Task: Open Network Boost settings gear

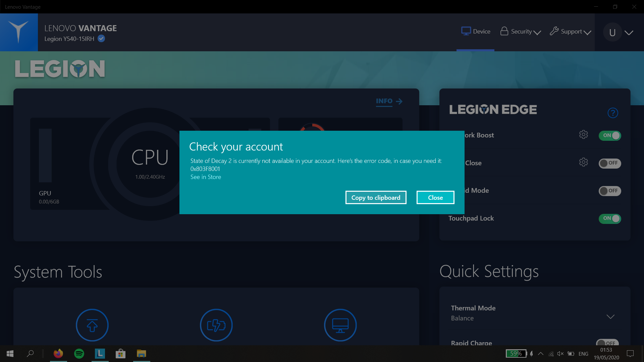Action: tap(583, 134)
